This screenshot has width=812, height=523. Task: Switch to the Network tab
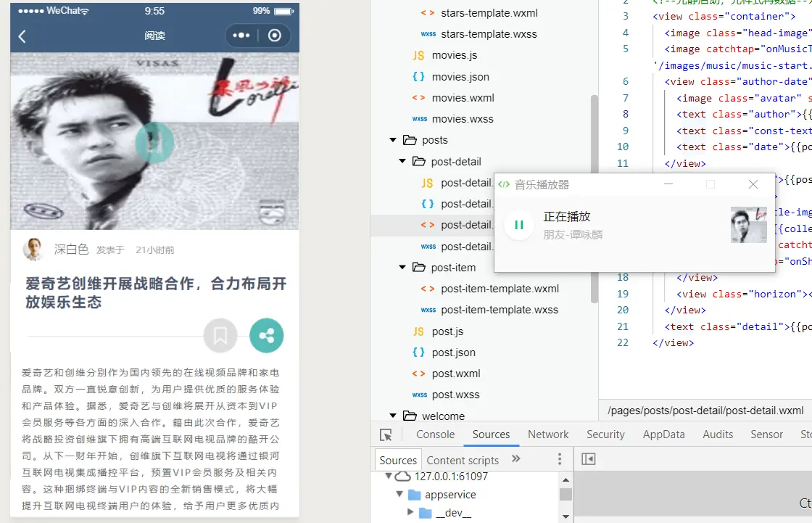coord(548,435)
